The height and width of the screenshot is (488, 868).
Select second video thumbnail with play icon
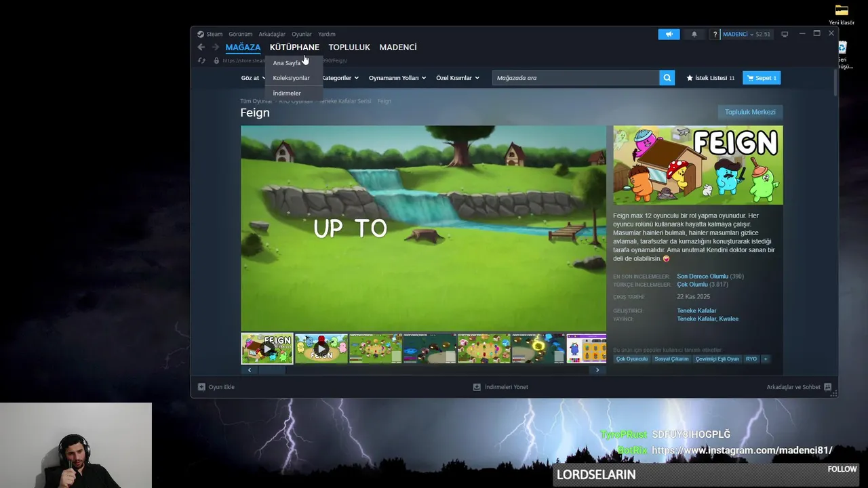click(321, 348)
